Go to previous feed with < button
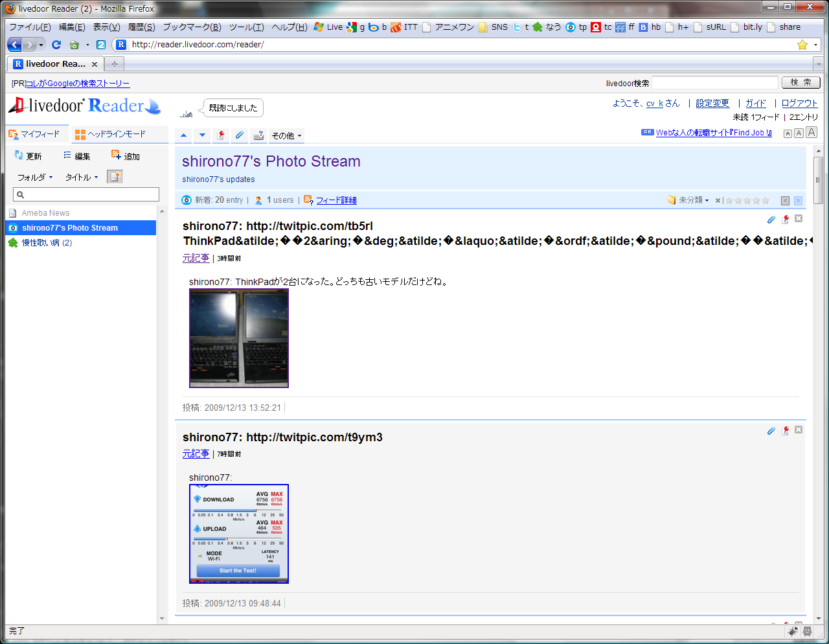829x644 pixels. pos(785,201)
